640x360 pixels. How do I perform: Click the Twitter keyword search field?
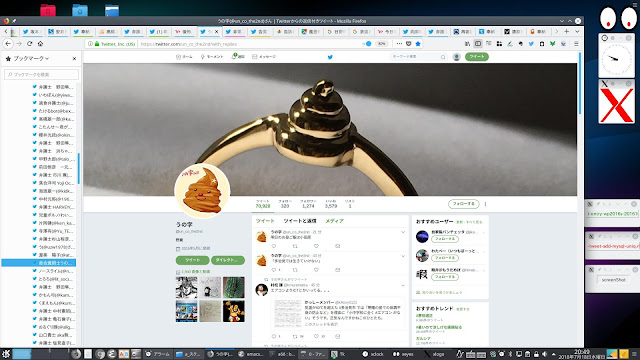point(418,57)
